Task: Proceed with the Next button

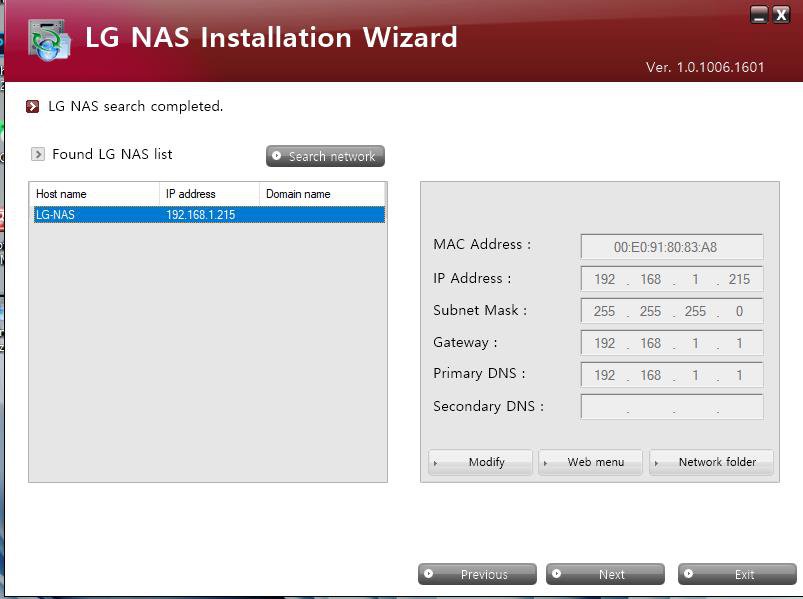Action: pos(605,574)
